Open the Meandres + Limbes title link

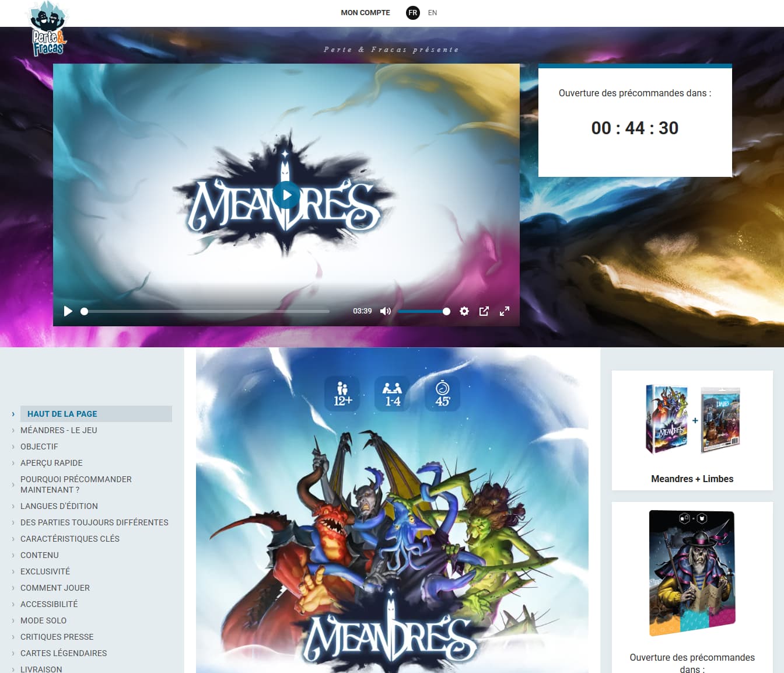coord(692,479)
